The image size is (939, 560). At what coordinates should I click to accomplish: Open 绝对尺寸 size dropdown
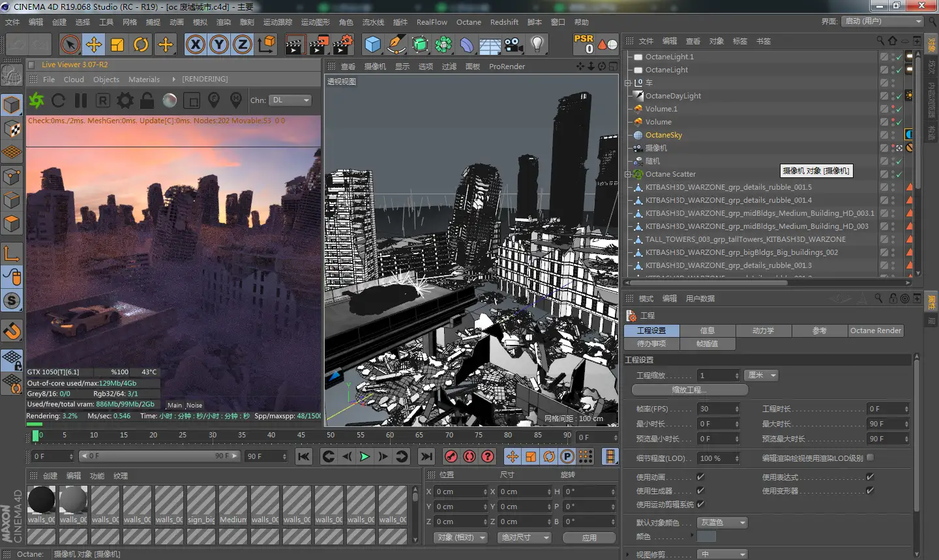(x=524, y=538)
